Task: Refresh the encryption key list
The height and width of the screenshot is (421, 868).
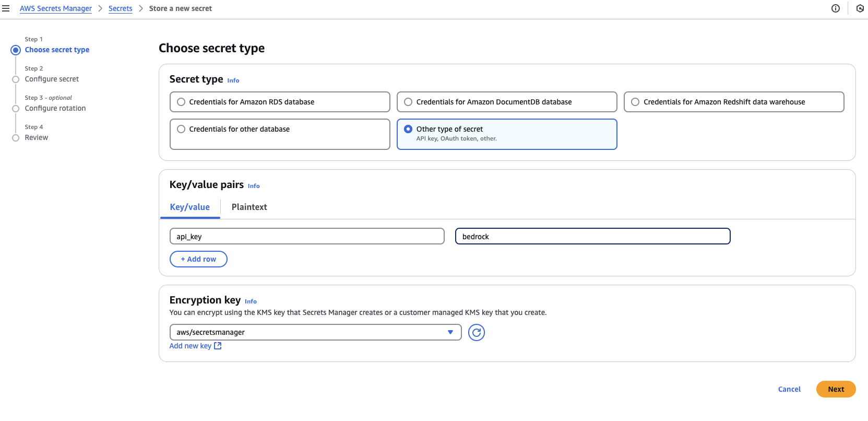Action: point(477,332)
